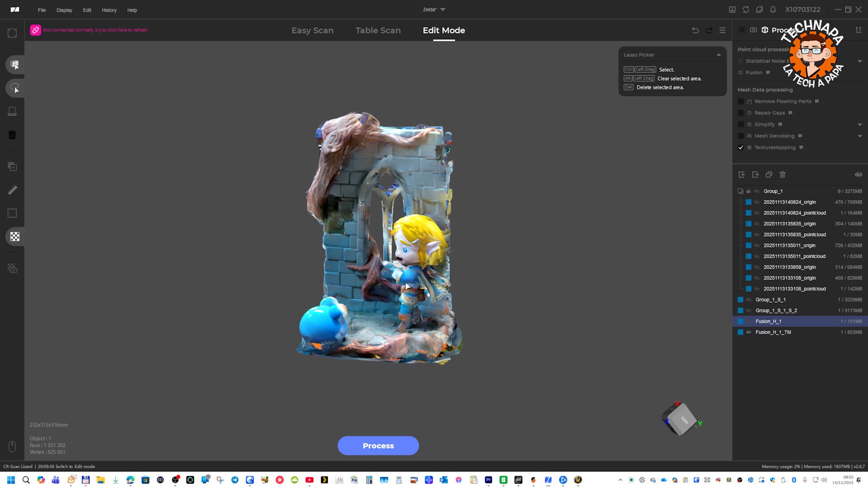Click the pink connection refresh icon
Image resolution: width=868 pixels, height=488 pixels.
[x=35, y=30]
